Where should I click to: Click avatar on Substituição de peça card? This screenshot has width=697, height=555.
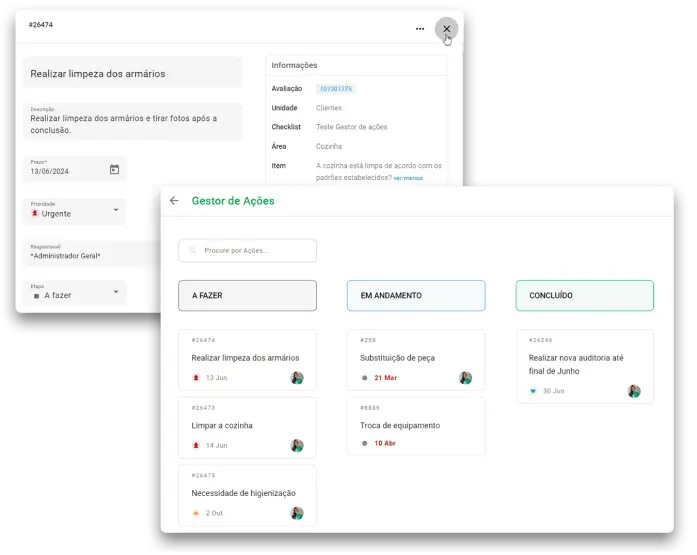pyautogui.click(x=465, y=378)
